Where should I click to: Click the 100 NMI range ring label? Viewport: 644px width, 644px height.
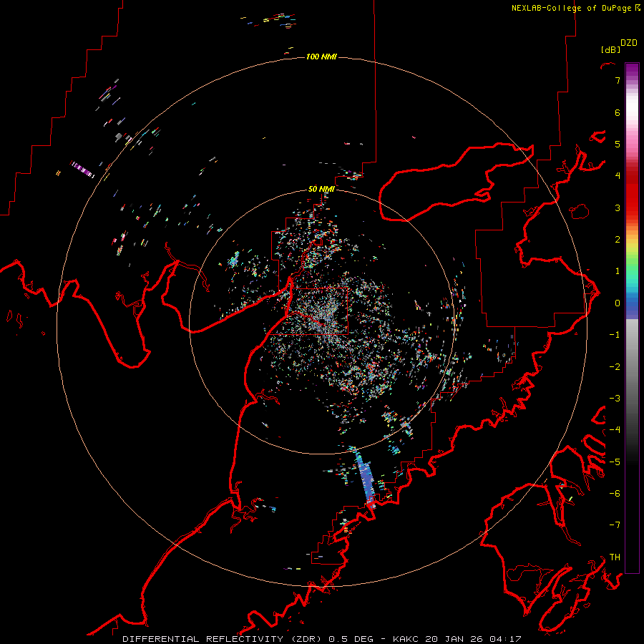[x=321, y=57]
